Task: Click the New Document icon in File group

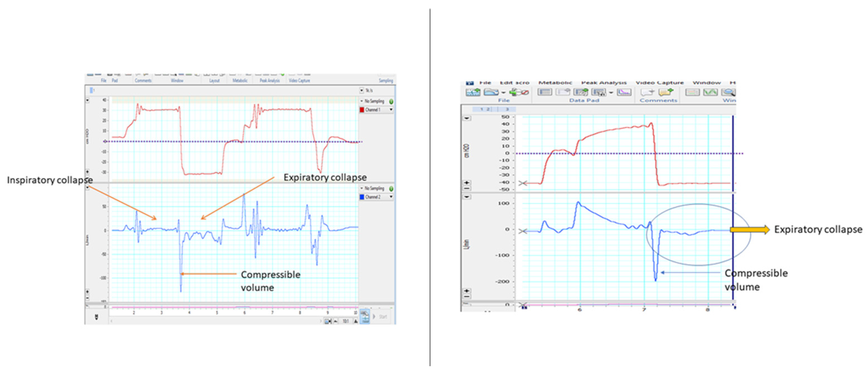Action: tap(473, 92)
